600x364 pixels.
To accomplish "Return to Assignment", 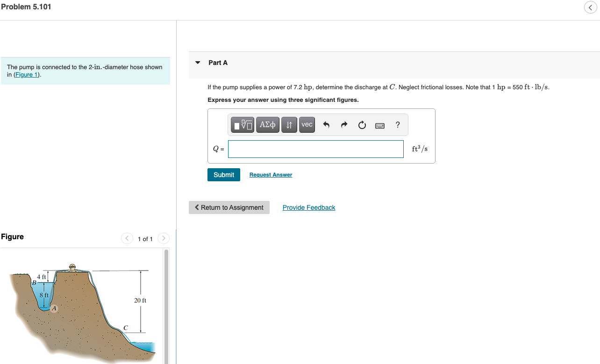I will pyautogui.click(x=229, y=207).
